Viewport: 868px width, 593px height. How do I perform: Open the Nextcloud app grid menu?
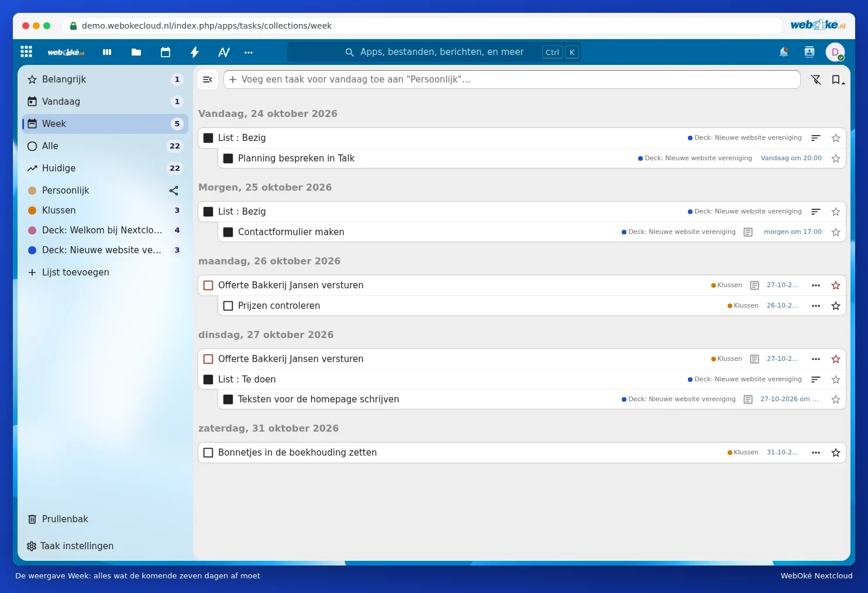pos(26,51)
